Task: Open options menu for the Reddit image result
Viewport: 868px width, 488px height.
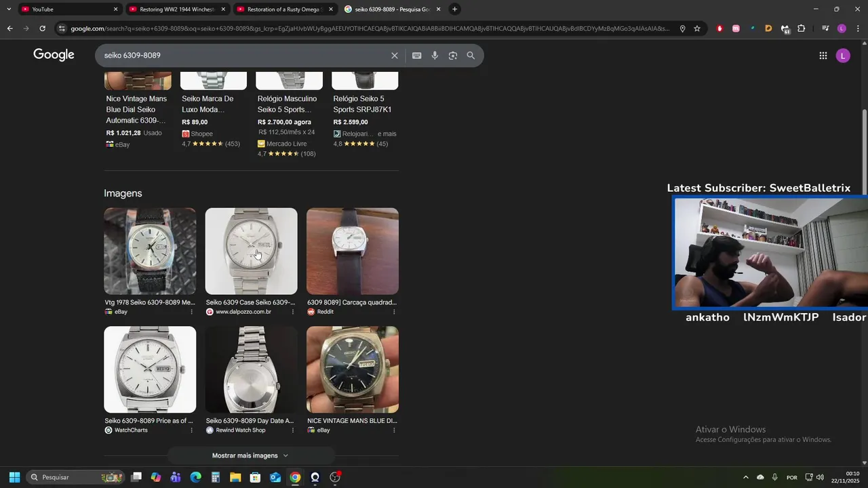Action: point(394,312)
